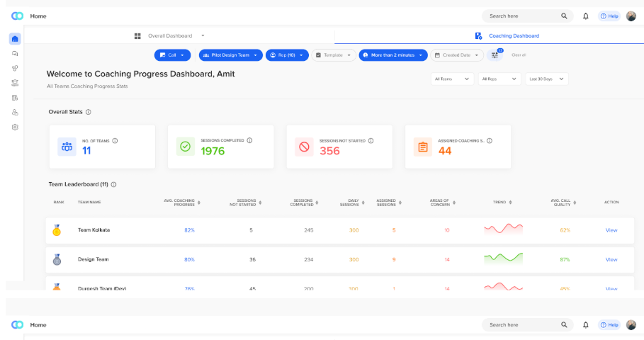Open the chat bubbles icon in the sidebar
644x340 pixels.
click(15, 53)
